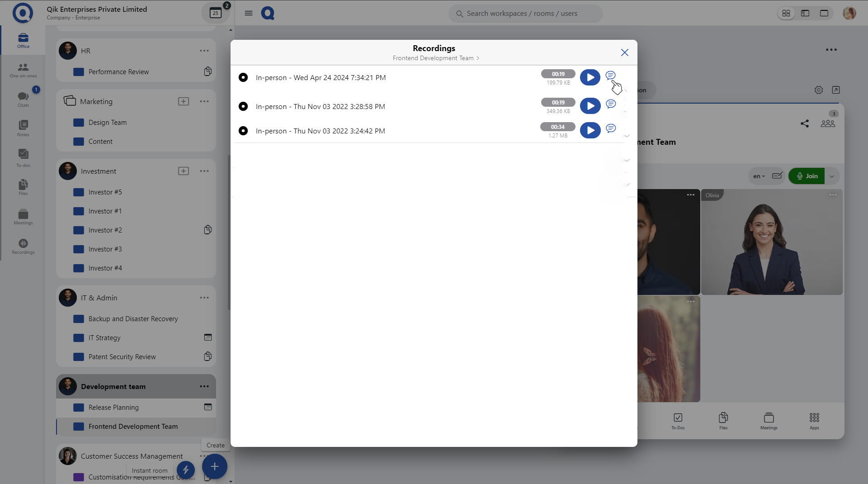Open Meetings from the left sidebar
The height and width of the screenshot is (484, 868).
[23, 217]
